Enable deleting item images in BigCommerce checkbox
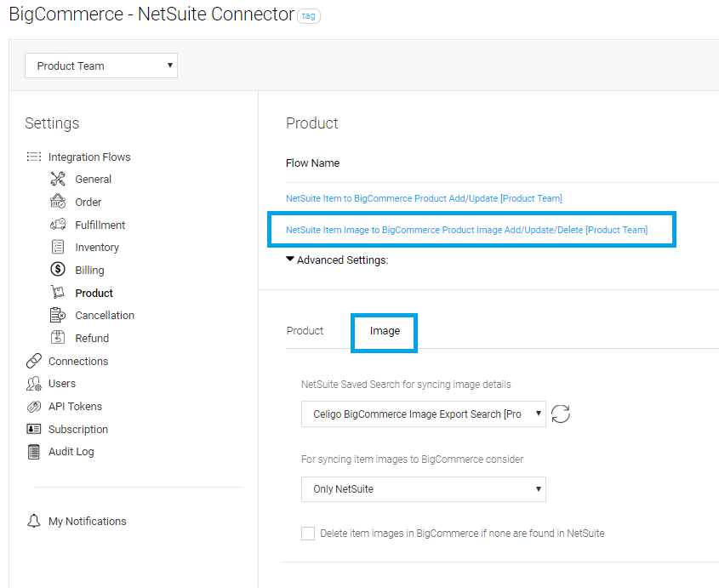 pyautogui.click(x=308, y=534)
